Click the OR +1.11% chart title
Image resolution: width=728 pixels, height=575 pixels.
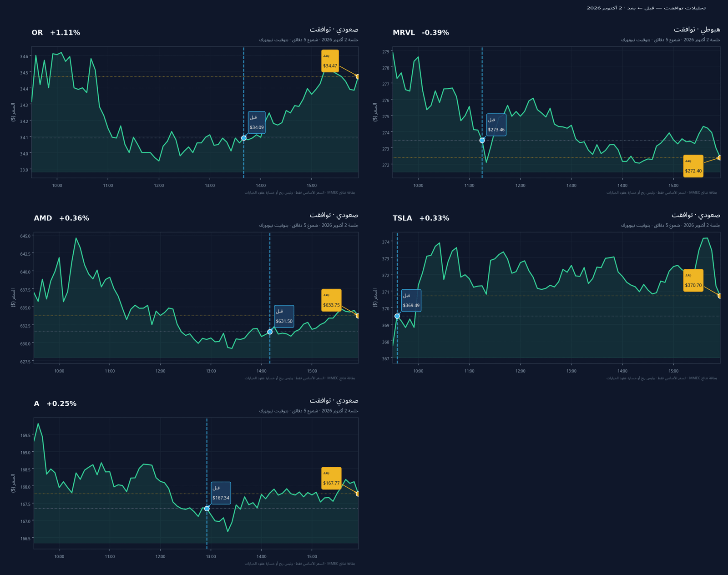click(56, 33)
